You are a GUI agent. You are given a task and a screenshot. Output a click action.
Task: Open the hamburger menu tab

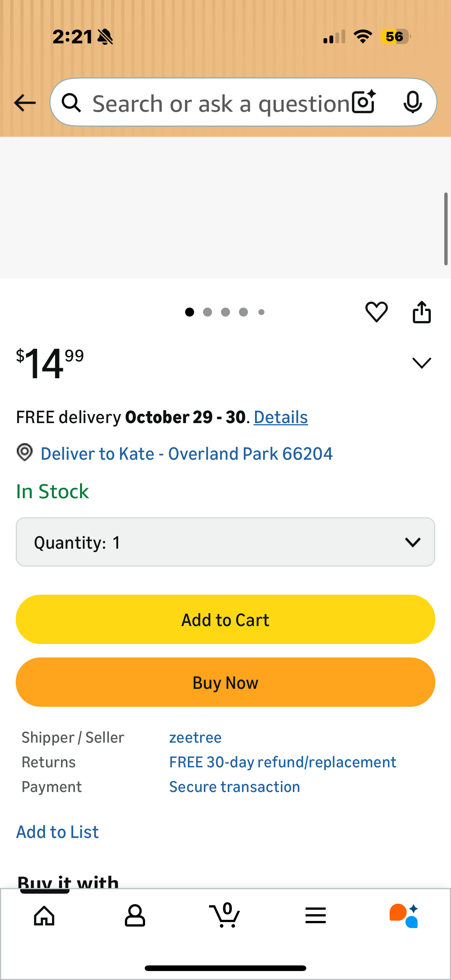click(x=316, y=915)
